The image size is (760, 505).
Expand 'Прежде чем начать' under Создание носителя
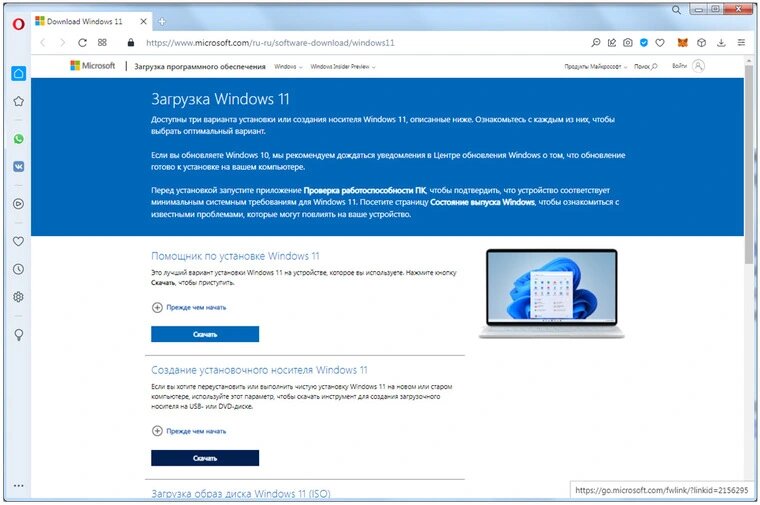click(189, 431)
